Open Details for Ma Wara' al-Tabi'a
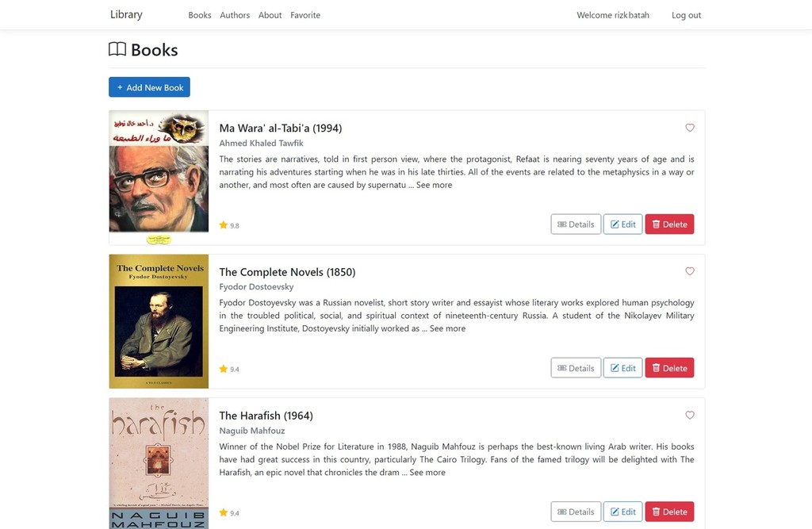This screenshot has height=529, width=812. point(576,224)
